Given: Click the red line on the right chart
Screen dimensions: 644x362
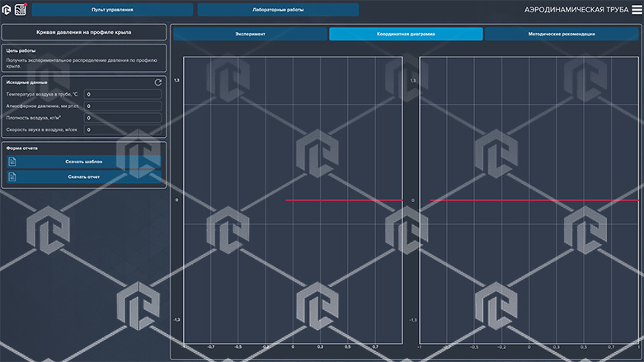Looking at the screenshot, I should [534, 200].
